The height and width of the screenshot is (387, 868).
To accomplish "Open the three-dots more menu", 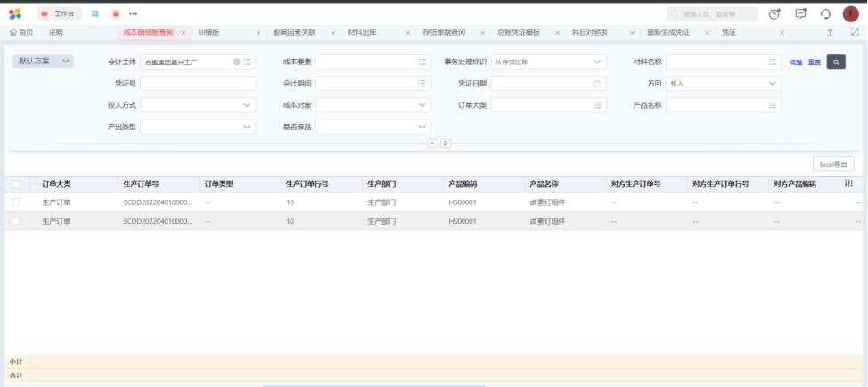I will pos(134,14).
